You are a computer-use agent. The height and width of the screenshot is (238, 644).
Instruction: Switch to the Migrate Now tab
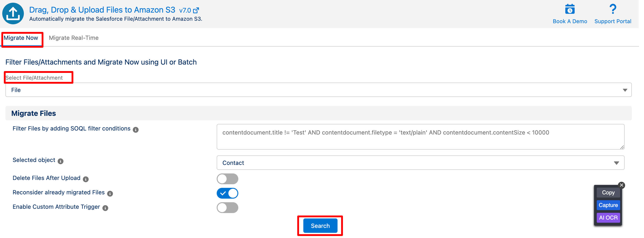coord(21,38)
